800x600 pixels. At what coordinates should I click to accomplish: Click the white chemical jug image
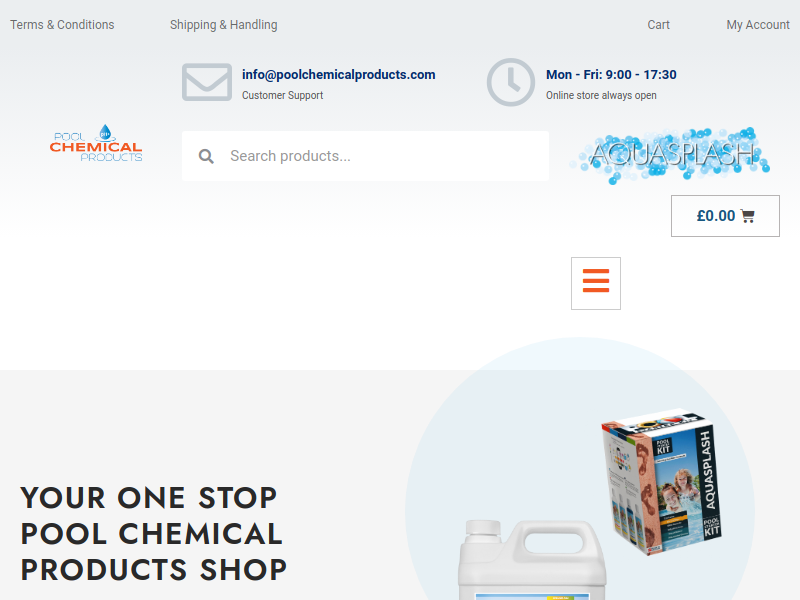coord(532,560)
